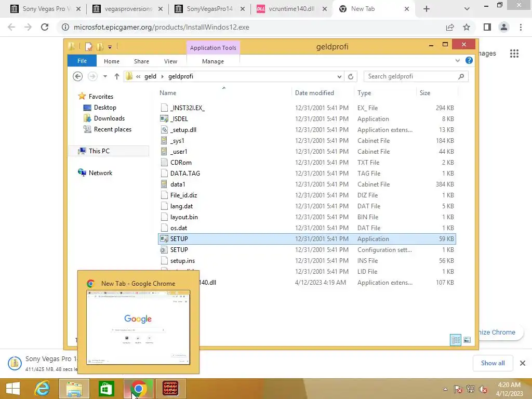Click the New folder quick access icon

(x=100, y=47)
